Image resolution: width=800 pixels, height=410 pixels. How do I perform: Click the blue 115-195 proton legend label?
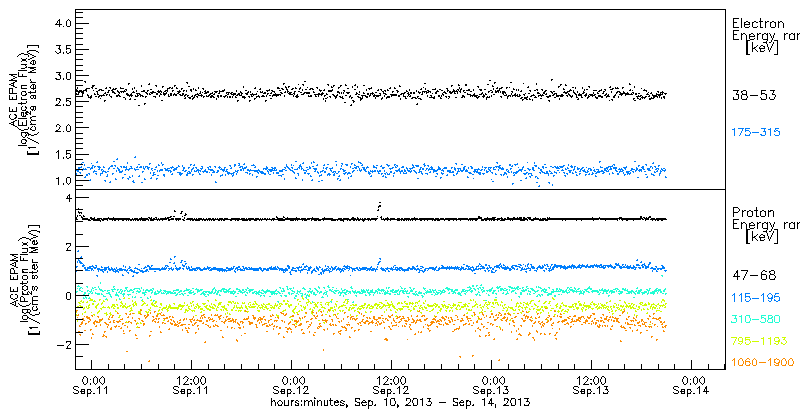click(756, 298)
